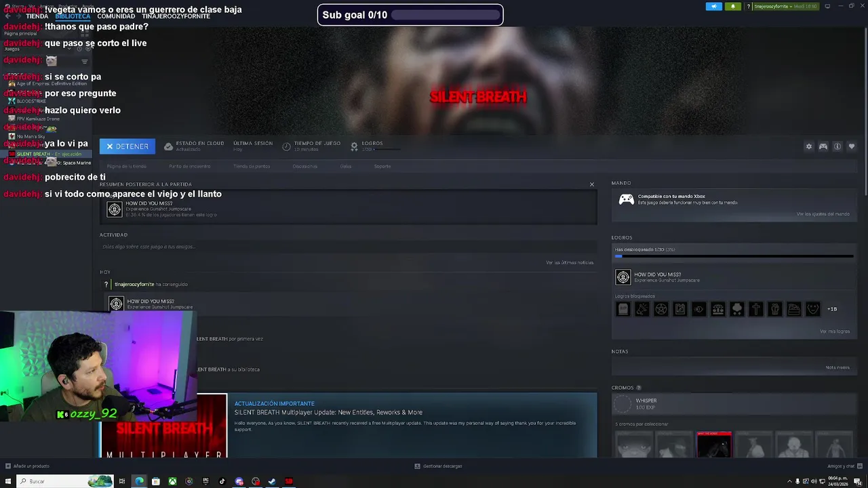Click the Estado en Cloud icon

click(168, 146)
